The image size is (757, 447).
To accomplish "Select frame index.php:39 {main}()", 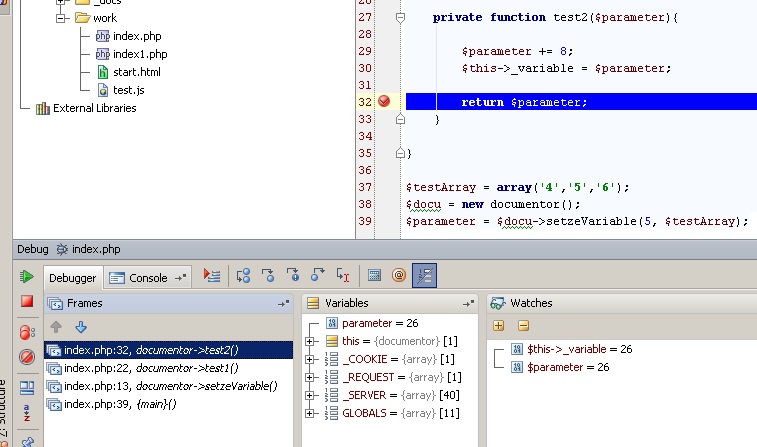I will coord(168,404).
